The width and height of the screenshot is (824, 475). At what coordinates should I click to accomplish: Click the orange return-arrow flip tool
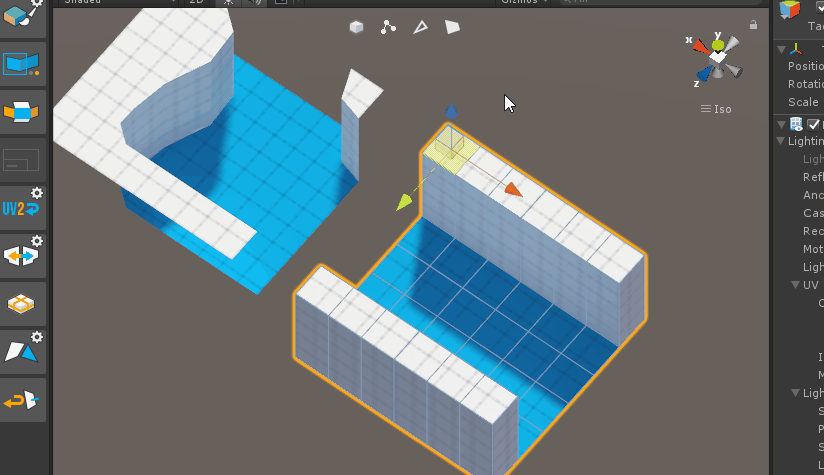tap(21, 401)
